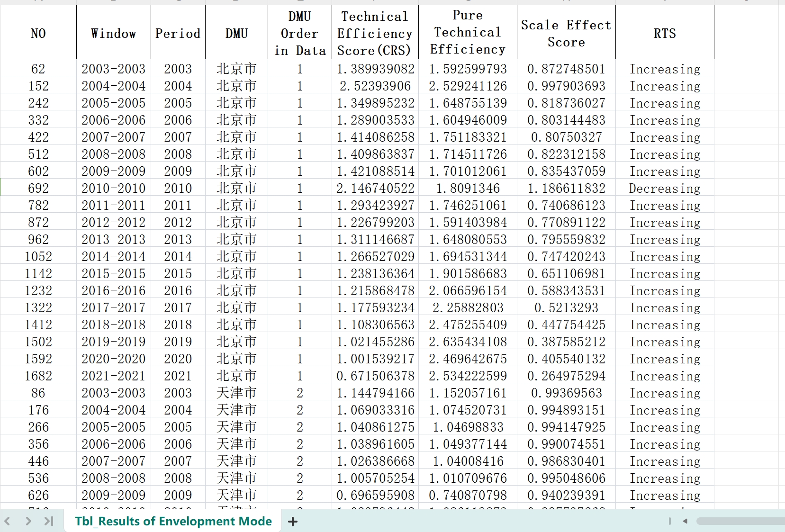
Task: Click the cell with value 2.635434108
Action: (x=468, y=342)
